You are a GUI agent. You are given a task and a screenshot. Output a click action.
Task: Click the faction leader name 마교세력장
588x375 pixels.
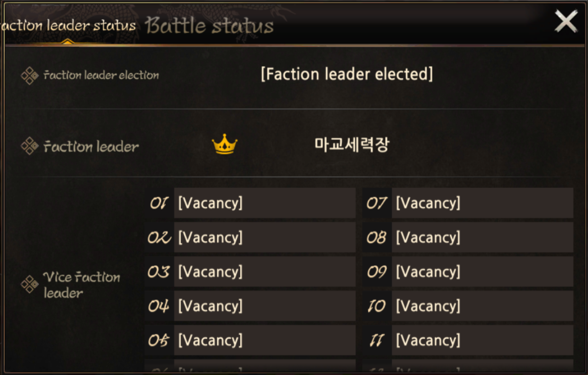pyautogui.click(x=351, y=145)
